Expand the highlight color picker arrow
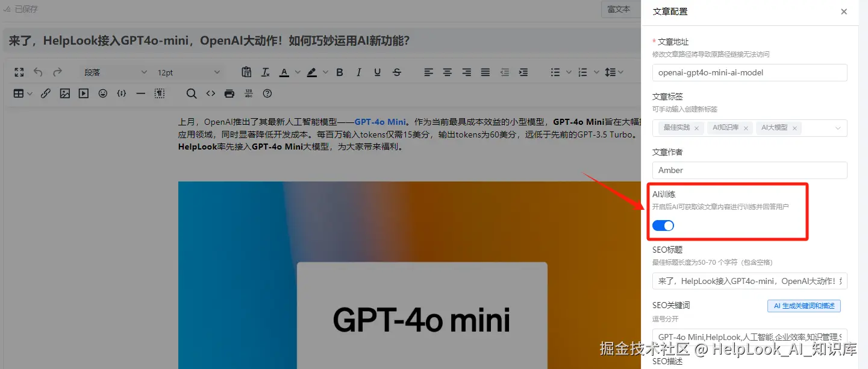The image size is (868, 369). 325,72
